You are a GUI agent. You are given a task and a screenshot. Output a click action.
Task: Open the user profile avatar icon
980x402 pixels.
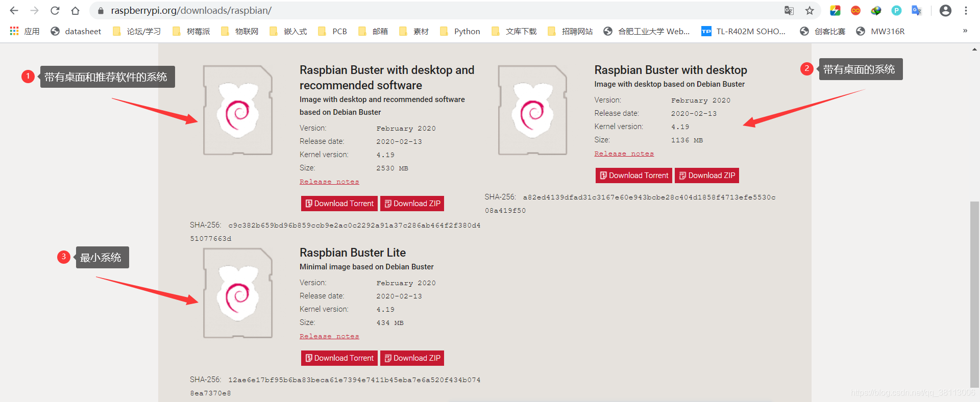(945, 10)
